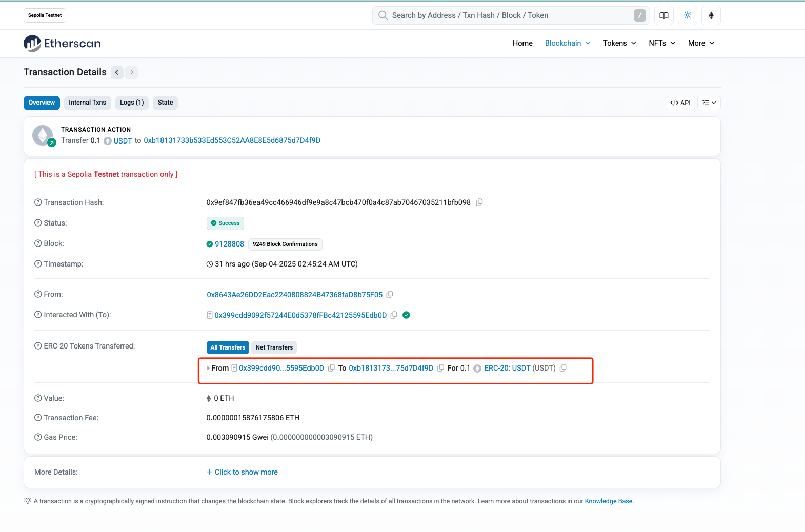This screenshot has height=532, width=805.
Task: Click the help icon beside Value
Action: click(38, 398)
